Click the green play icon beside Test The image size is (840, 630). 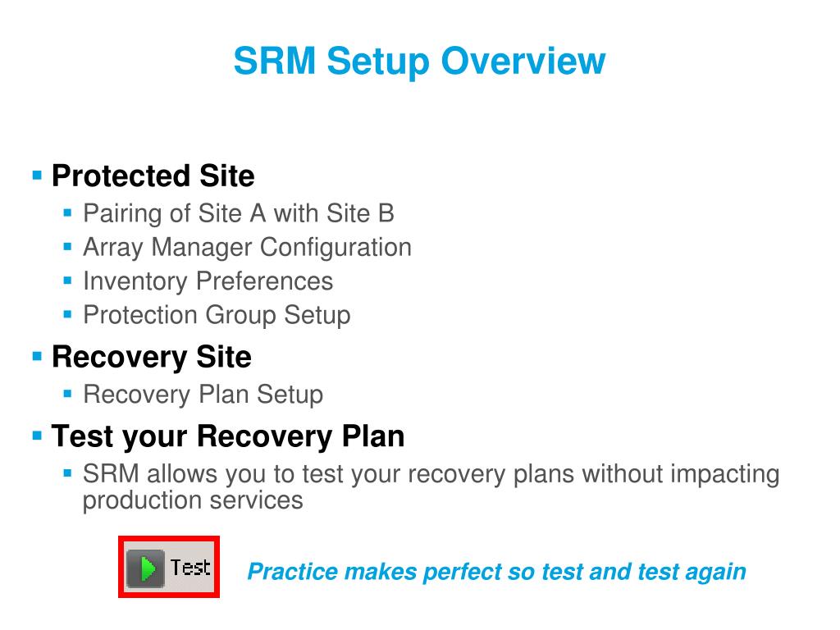pos(146,568)
